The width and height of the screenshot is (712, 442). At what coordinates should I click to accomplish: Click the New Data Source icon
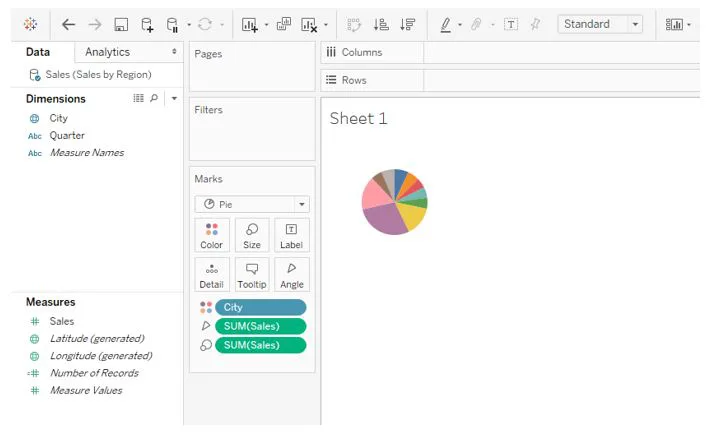coord(147,25)
